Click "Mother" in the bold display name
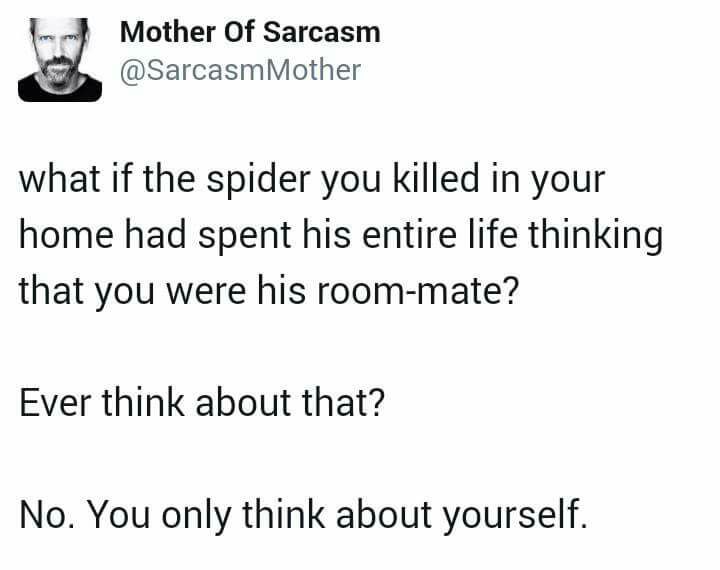 pyautogui.click(x=168, y=33)
